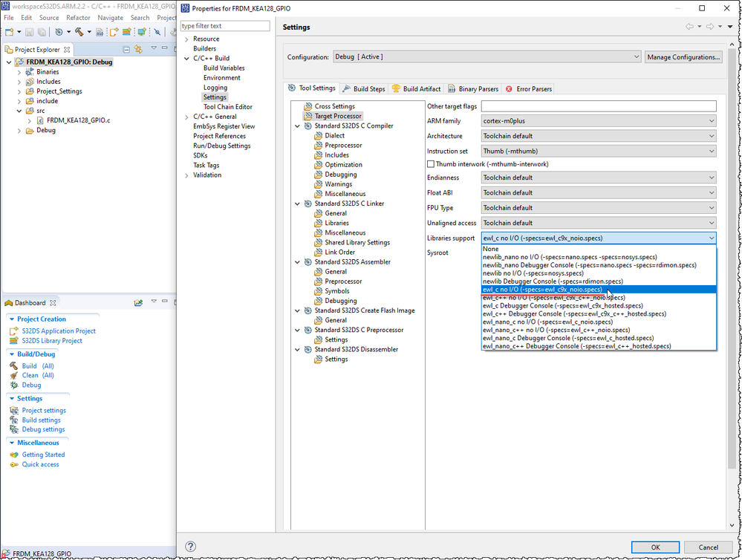Click the Save icon in the main toolbar
742x560 pixels.
tap(30, 31)
